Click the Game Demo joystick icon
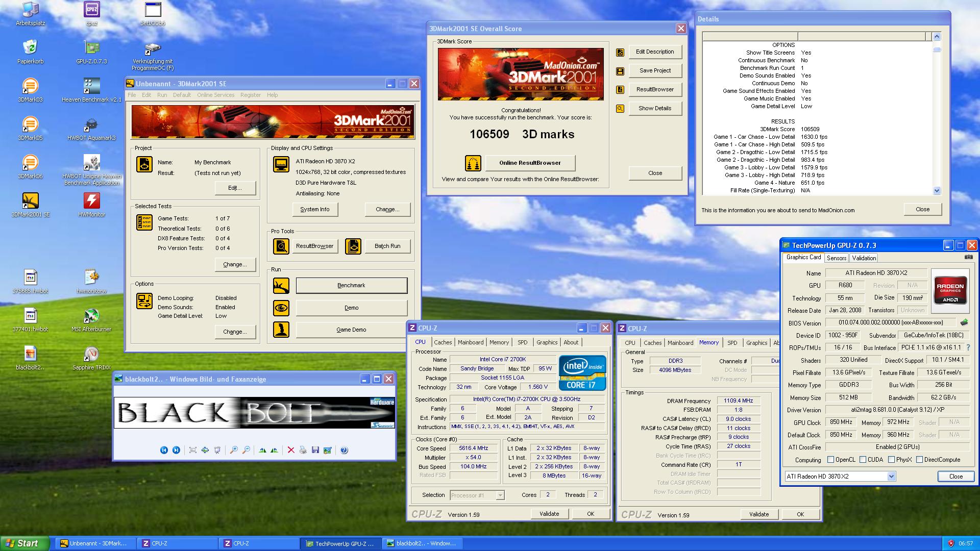 click(x=281, y=330)
